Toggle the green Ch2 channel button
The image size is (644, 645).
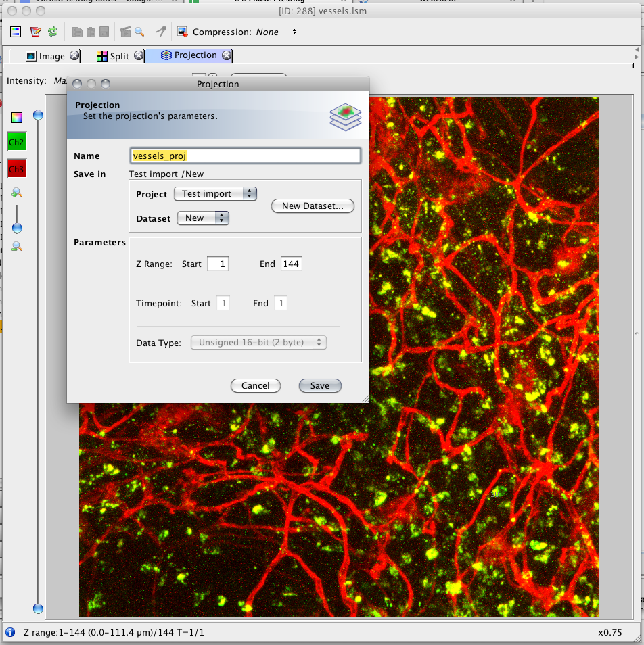16,143
